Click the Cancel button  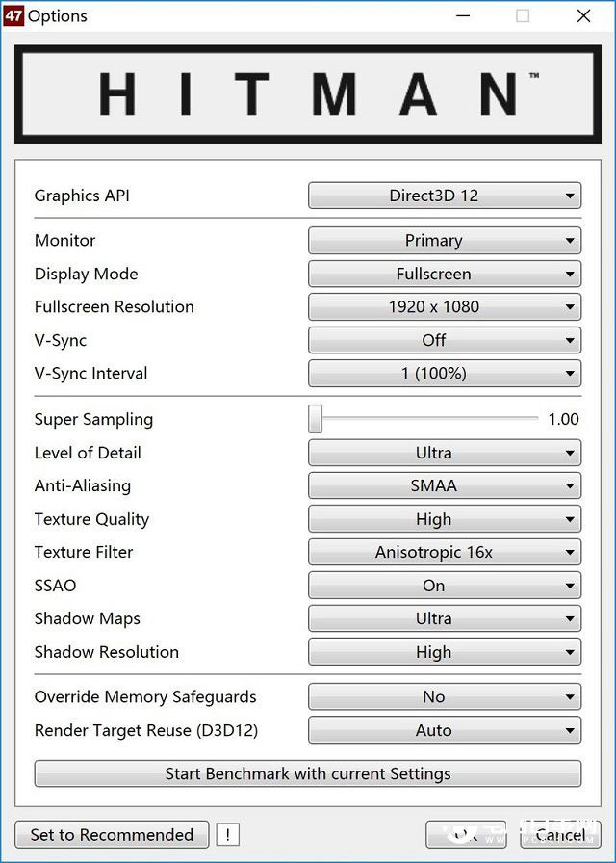point(560,834)
